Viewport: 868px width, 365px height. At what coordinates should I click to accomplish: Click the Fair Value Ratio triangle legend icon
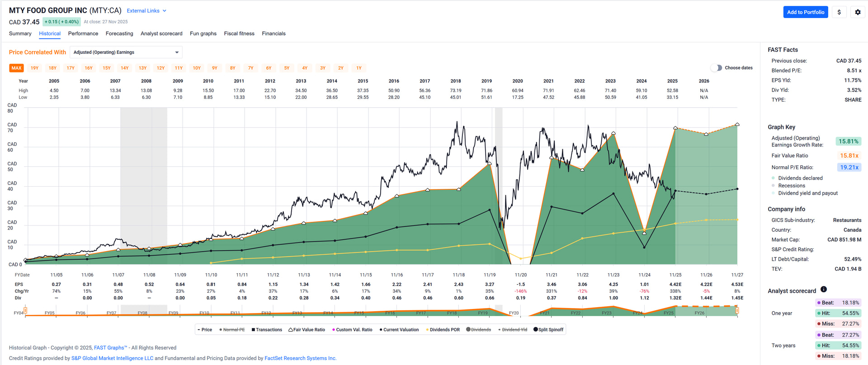[291, 330]
